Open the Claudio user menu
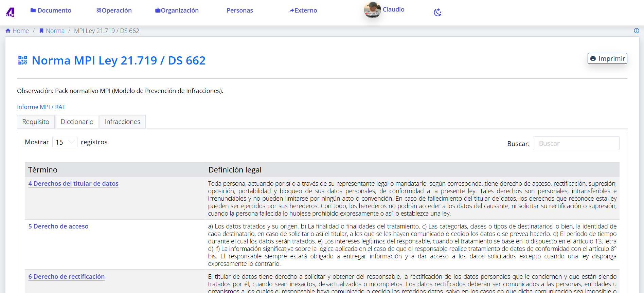 coord(393,10)
